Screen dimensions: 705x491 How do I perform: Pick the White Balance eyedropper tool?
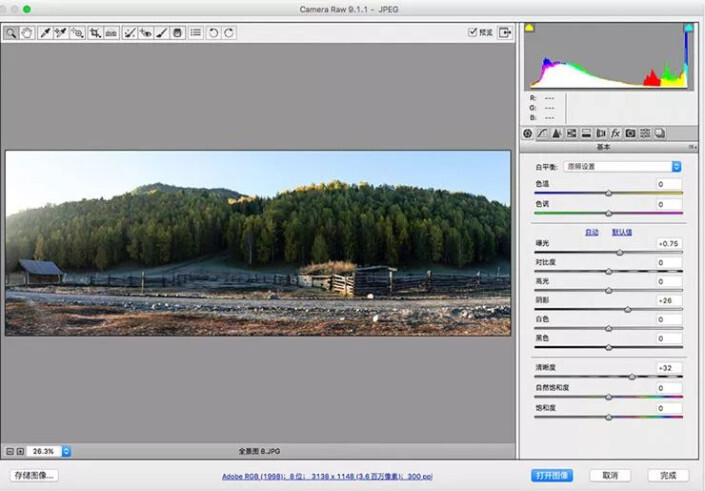[45, 33]
